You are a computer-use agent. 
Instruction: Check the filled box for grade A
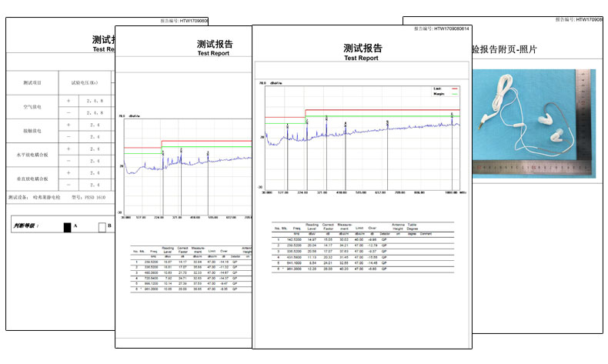click(x=67, y=227)
